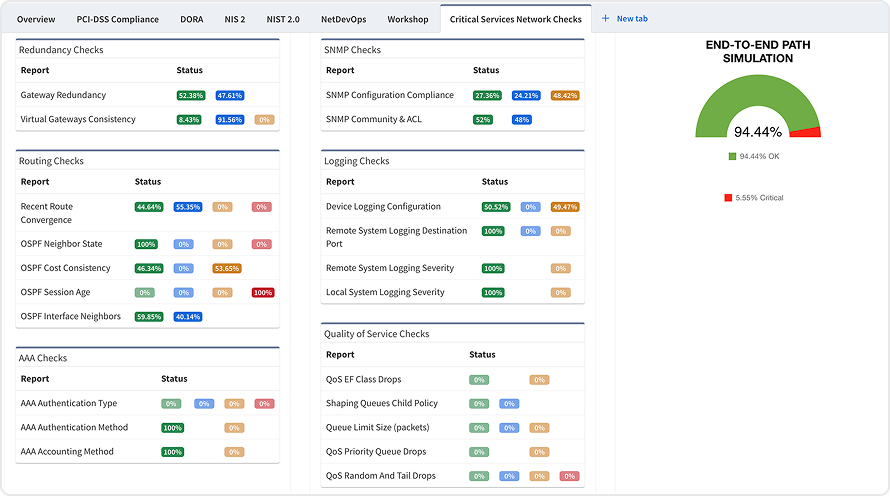Image resolution: width=890 pixels, height=496 pixels.
Task: Click Gateway Redundancy green 52.38% badge
Action: (x=190, y=96)
